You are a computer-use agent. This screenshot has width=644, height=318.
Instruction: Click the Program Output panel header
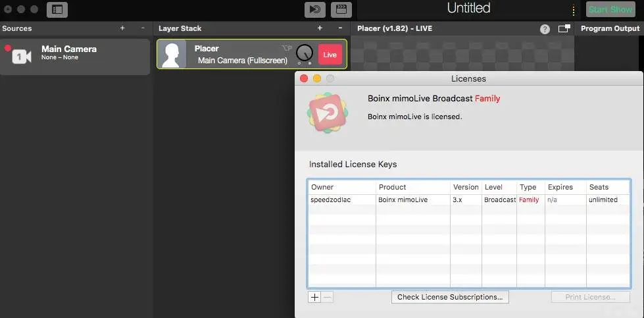pos(610,28)
